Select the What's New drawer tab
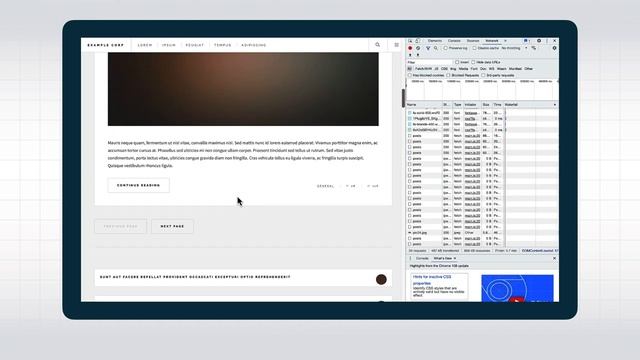The width and height of the screenshot is (640, 360). click(x=442, y=258)
